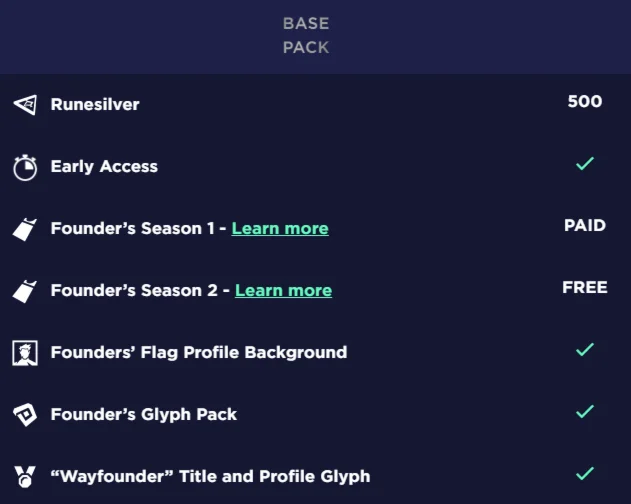Click the Founder's Season 2 ticket icon
Viewport: 631px width, 504px height.
pyautogui.click(x=25, y=291)
